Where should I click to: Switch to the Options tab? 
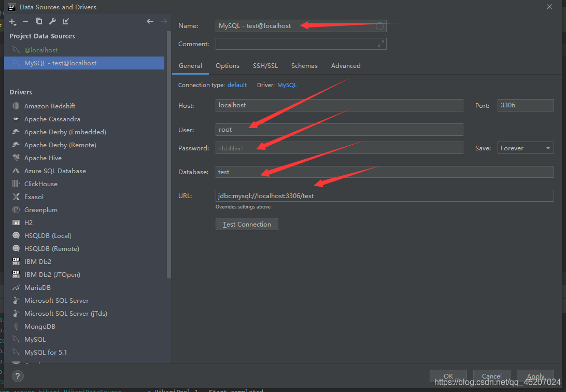click(228, 66)
